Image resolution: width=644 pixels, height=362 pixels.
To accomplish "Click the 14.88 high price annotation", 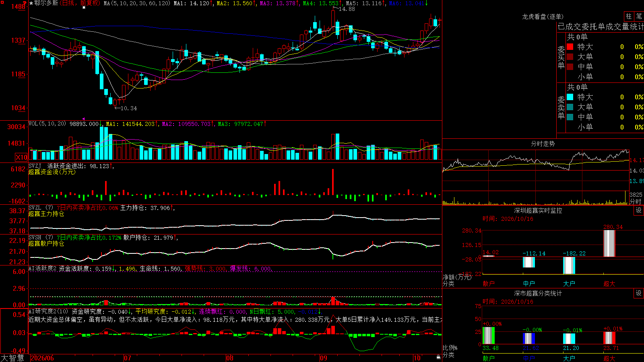I will 347,9.
